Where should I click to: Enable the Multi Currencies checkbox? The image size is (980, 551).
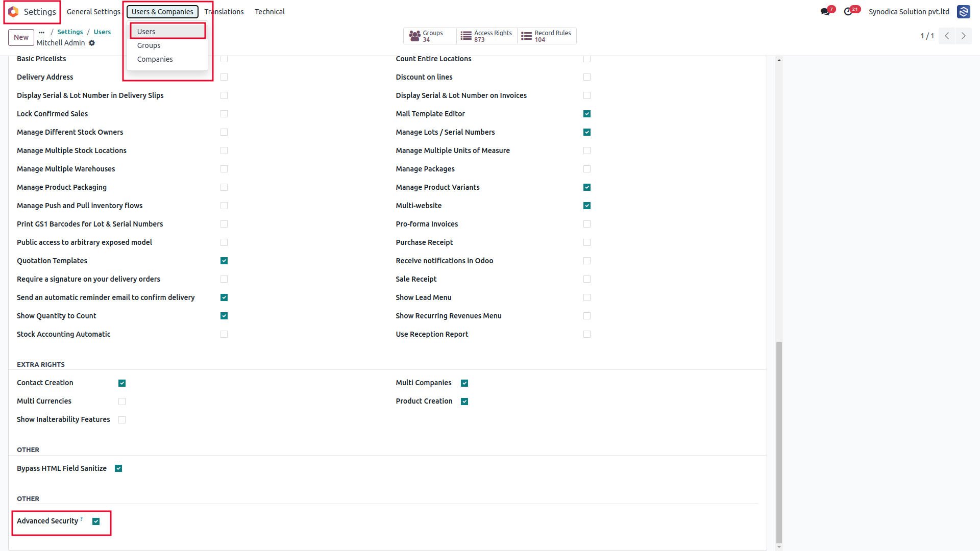coord(122,402)
